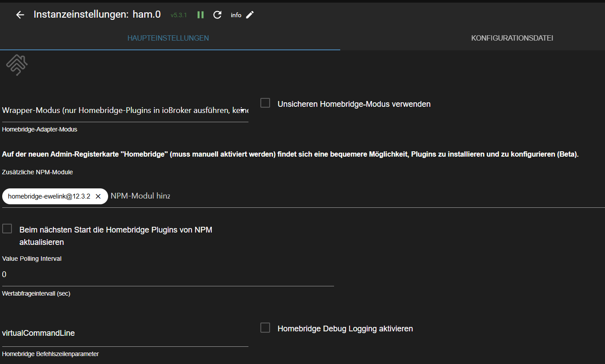Image resolution: width=605 pixels, height=364 pixels.
Task: Enable Unsicheren Homebridge-Modus verwenden
Action: pos(265,103)
